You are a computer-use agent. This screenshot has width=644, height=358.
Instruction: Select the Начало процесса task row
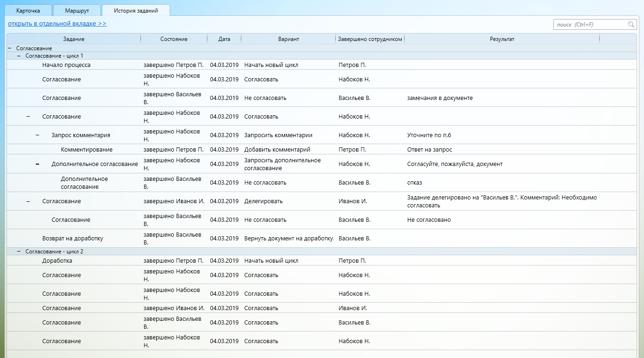(66, 65)
